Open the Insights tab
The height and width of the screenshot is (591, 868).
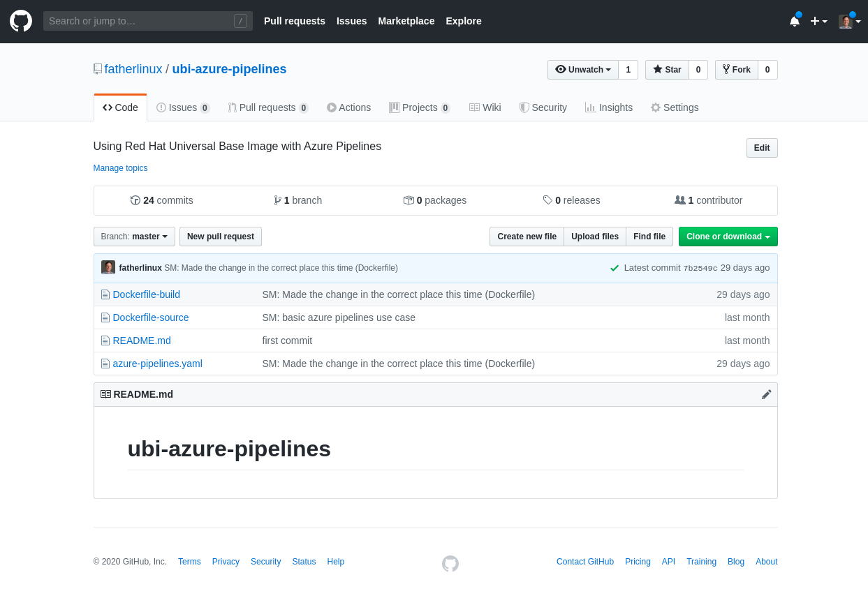[609, 107]
